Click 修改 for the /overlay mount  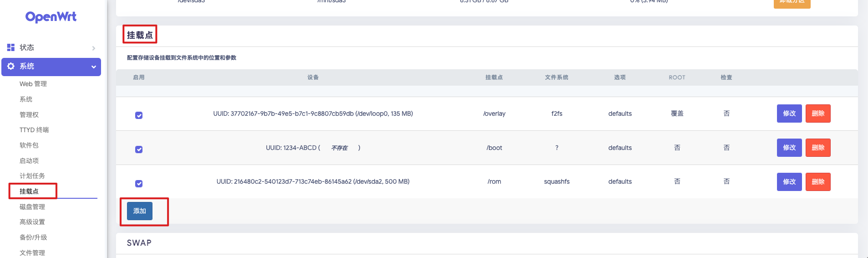(x=789, y=114)
